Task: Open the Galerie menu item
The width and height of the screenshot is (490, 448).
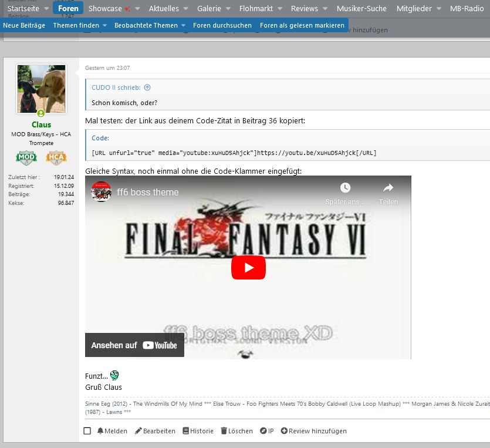Action: [x=209, y=8]
